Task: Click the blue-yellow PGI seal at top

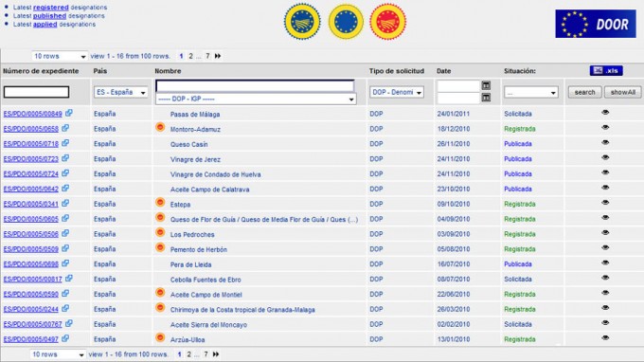Action: click(x=302, y=22)
